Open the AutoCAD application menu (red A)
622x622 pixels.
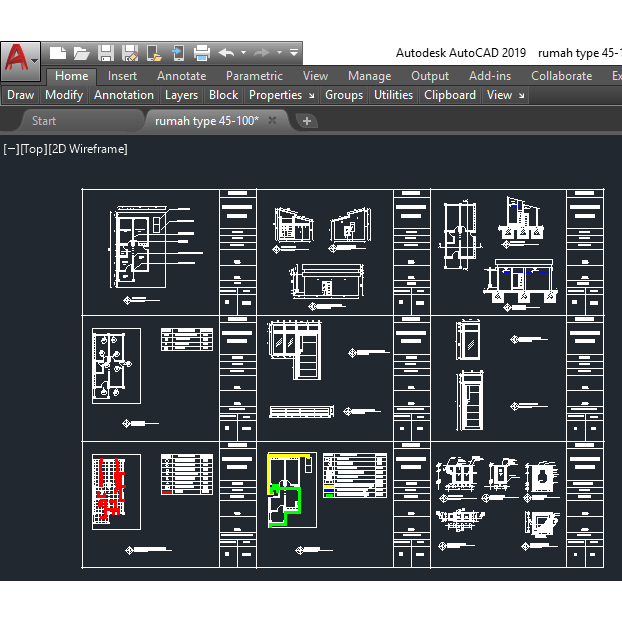click(17, 58)
